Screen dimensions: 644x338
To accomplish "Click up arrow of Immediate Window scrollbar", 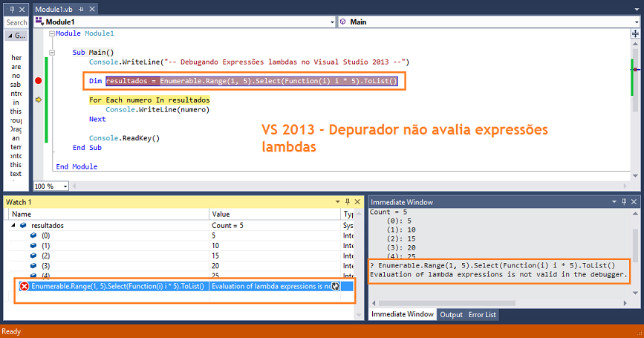I will 635,213.
